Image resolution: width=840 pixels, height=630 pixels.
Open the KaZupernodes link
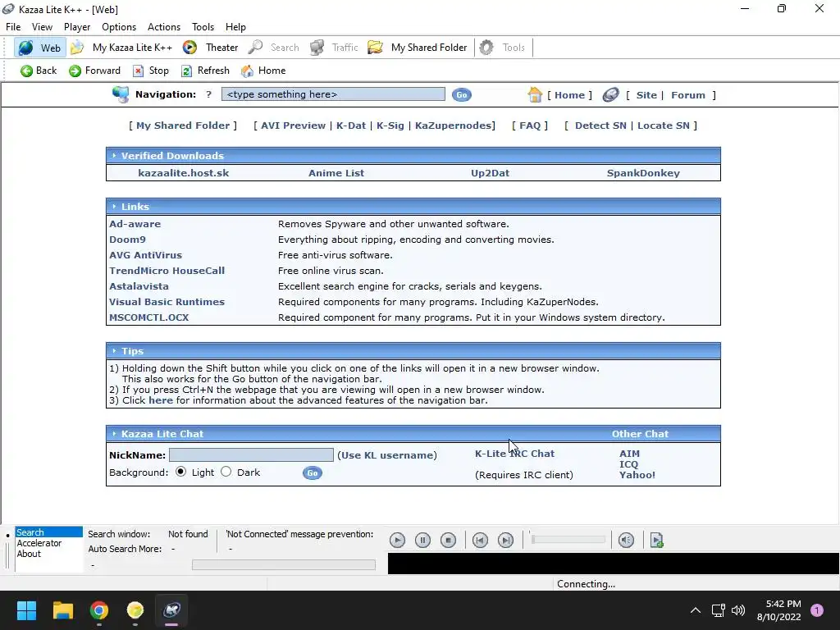point(453,126)
